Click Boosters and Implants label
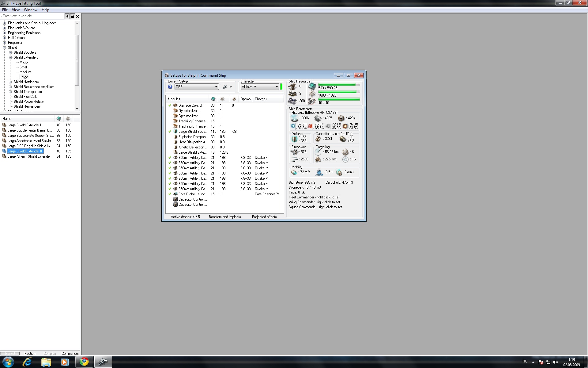The height and width of the screenshot is (368, 588). click(225, 217)
